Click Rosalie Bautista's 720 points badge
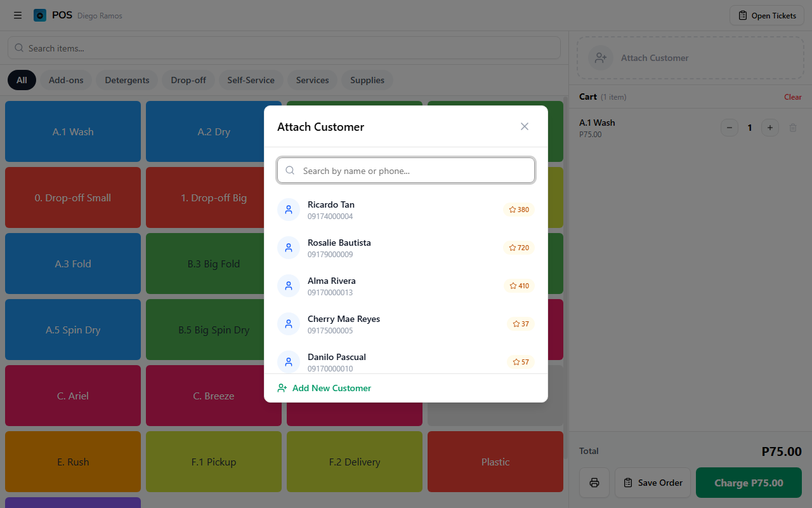This screenshot has height=508, width=812. coord(519,248)
